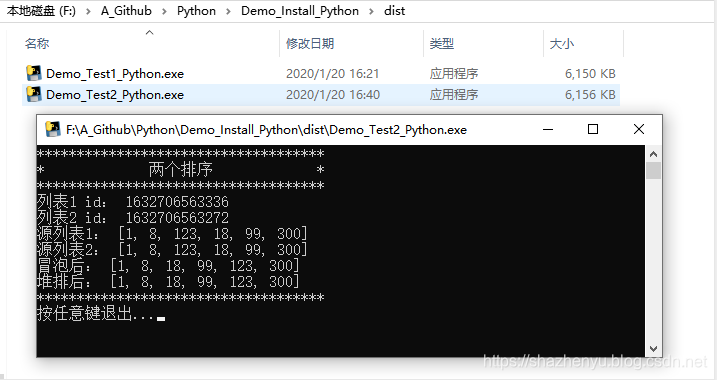Click the Demo_Test2_Python.exe file icon
717x380 pixels.
[x=33, y=94]
